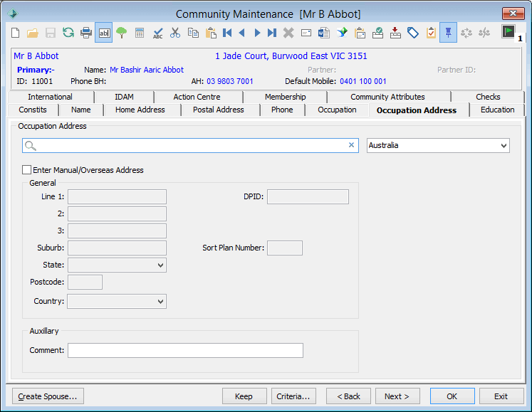532x412 pixels.
Task: Go to the Phone tab
Action: pos(282,110)
